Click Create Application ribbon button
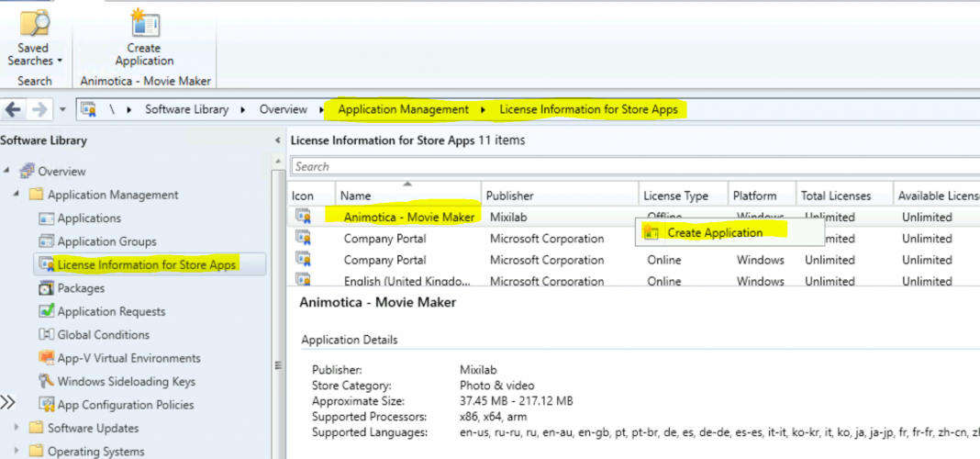 144,39
